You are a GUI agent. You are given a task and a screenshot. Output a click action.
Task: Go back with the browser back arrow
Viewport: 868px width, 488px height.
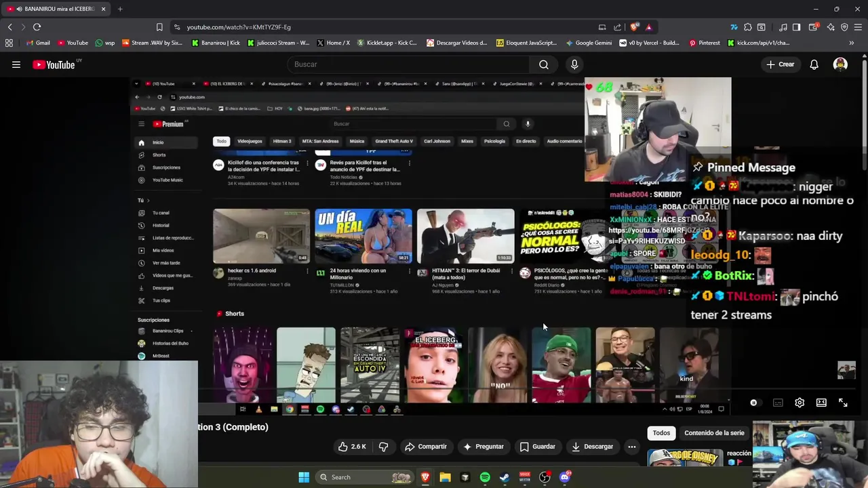pos(9,27)
